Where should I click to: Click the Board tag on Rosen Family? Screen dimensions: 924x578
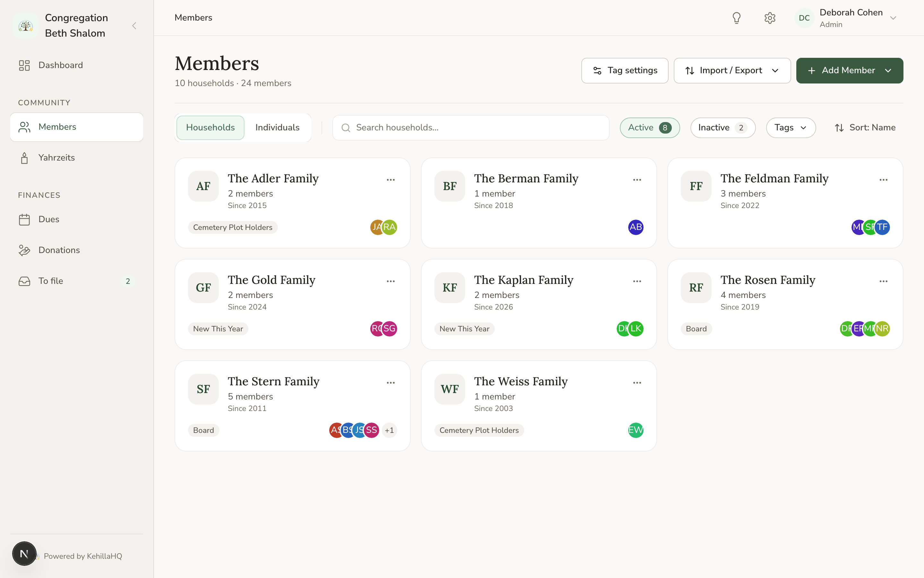(696, 329)
